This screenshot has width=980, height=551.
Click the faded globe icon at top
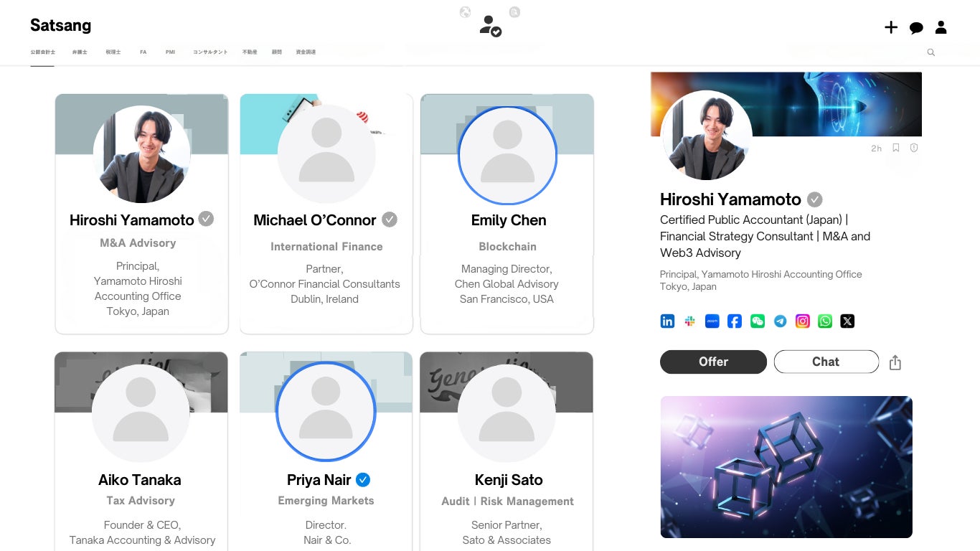465,12
